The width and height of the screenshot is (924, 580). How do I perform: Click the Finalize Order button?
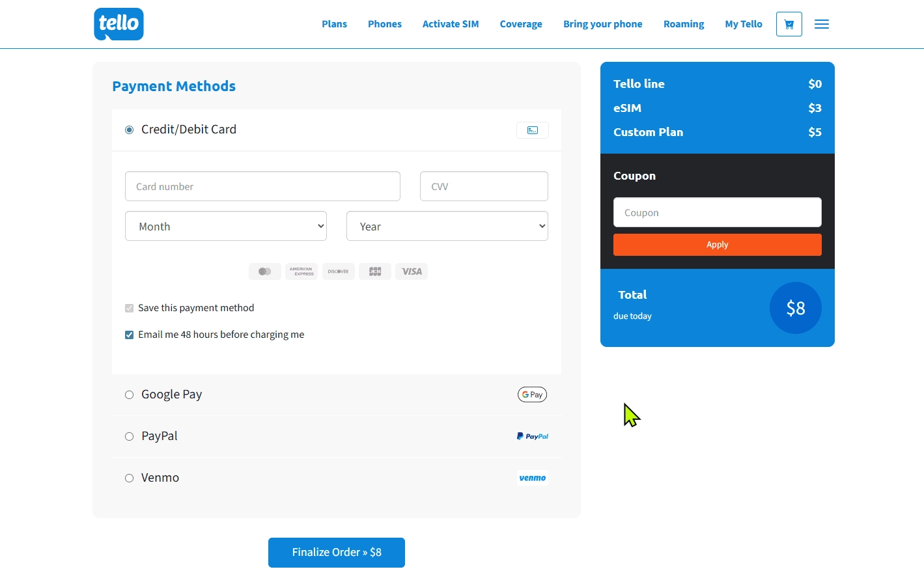point(336,552)
